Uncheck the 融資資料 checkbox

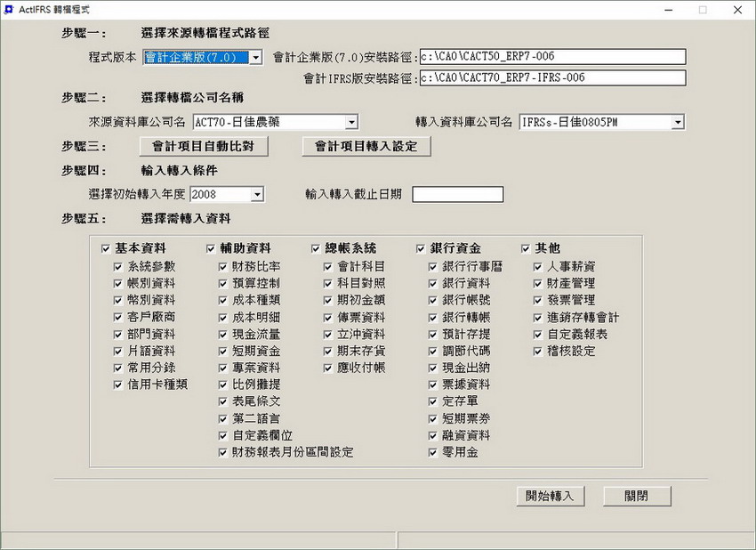[432, 436]
